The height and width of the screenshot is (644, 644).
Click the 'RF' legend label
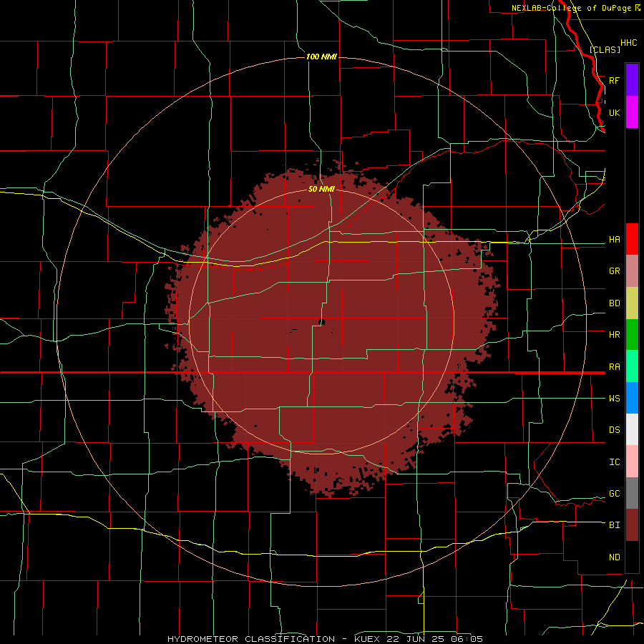[614, 80]
